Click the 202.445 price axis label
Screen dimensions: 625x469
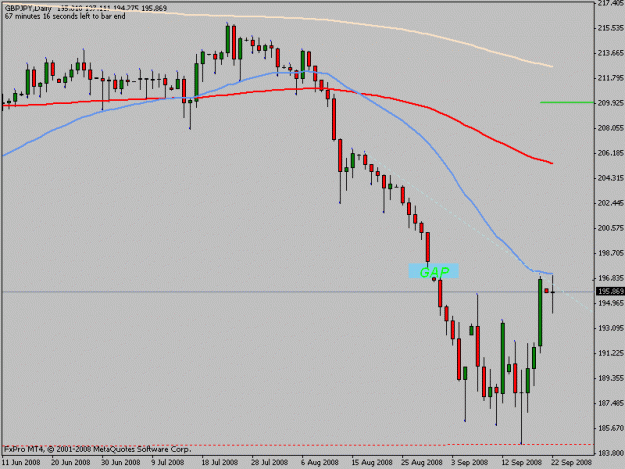(610, 203)
